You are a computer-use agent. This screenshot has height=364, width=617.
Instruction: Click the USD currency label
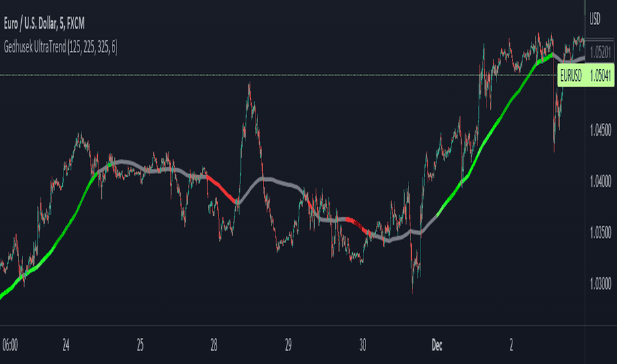[594, 19]
